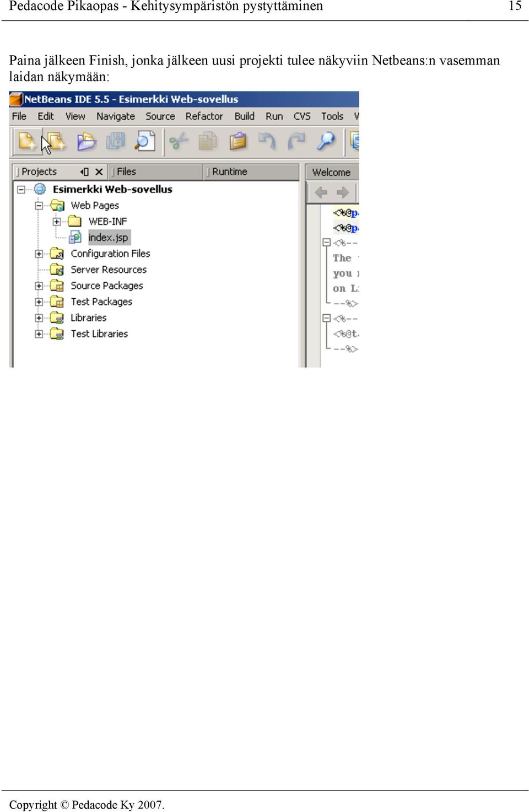The width and height of the screenshot is (529, 812).
Task: Click the New File toolbar icon
Action: coord(27,142)
